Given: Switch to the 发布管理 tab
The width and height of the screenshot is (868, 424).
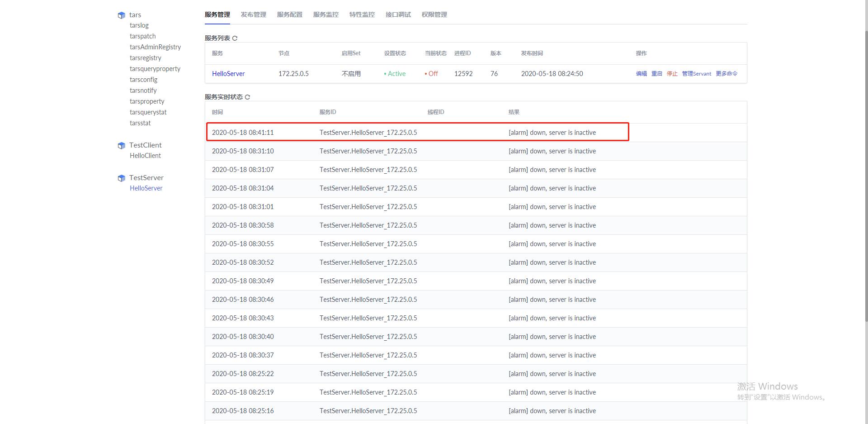Looking at the screenshot, I should click(x=253, y=14).
